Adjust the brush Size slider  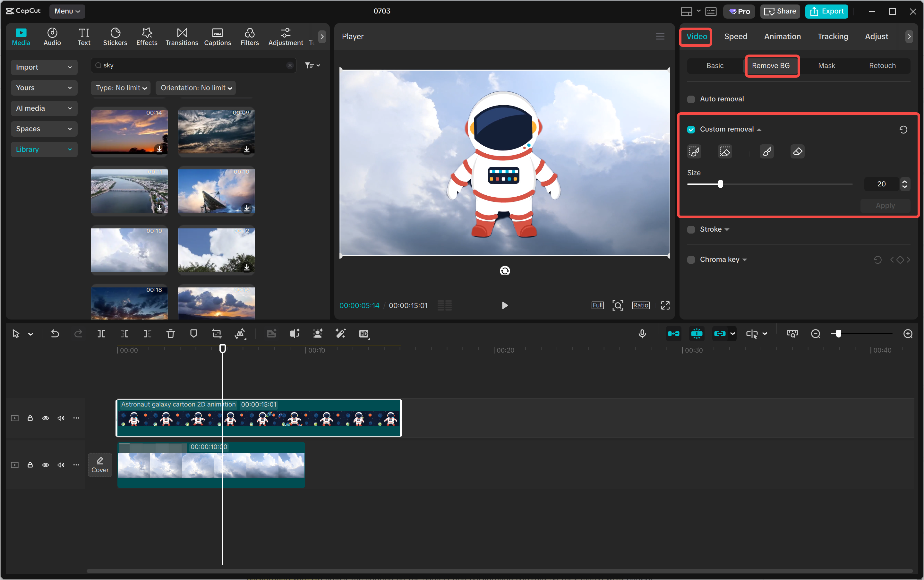[x=720, y=184]
